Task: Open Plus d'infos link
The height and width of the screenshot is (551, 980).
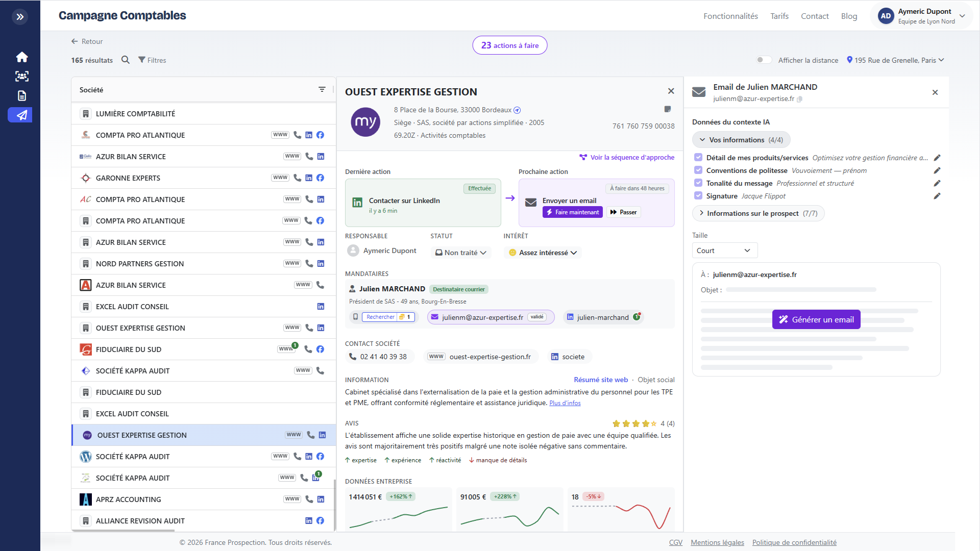Action: pos(565,403)
